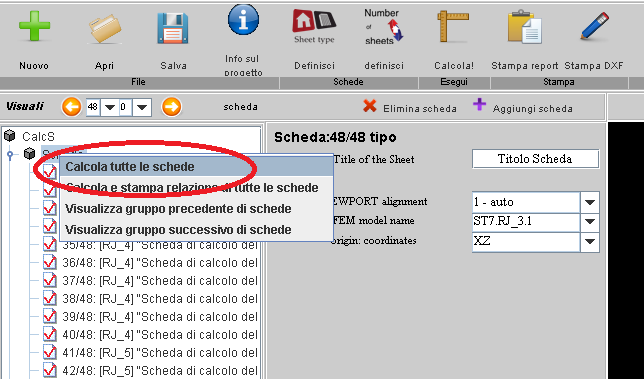Toggle checkbox of sheet 41/48

50,352
